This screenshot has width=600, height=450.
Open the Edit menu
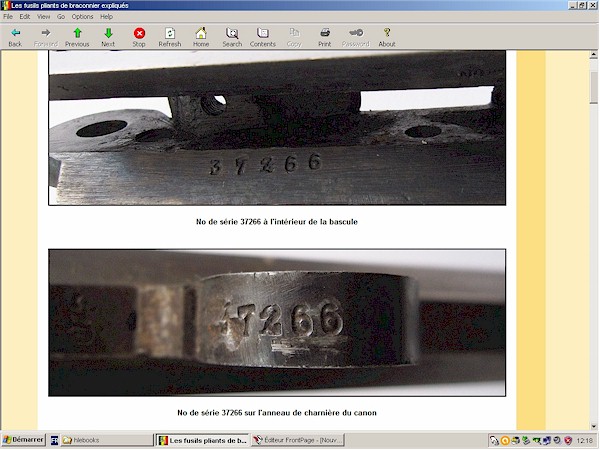[24, 16]
